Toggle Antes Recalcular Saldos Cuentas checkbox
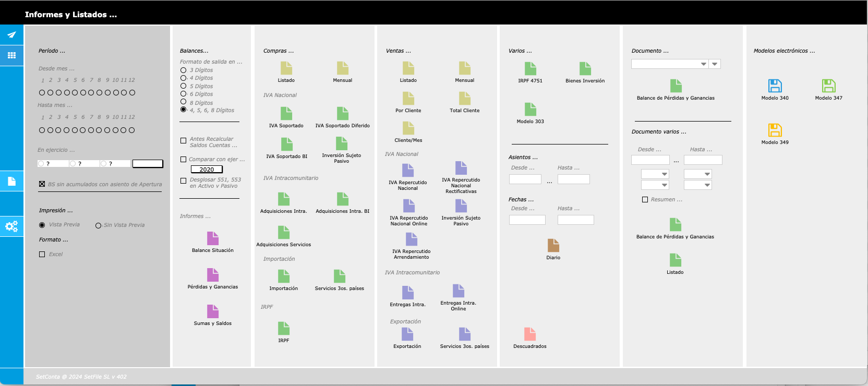Viewport: 868px width, 386px height. [183, 140]
